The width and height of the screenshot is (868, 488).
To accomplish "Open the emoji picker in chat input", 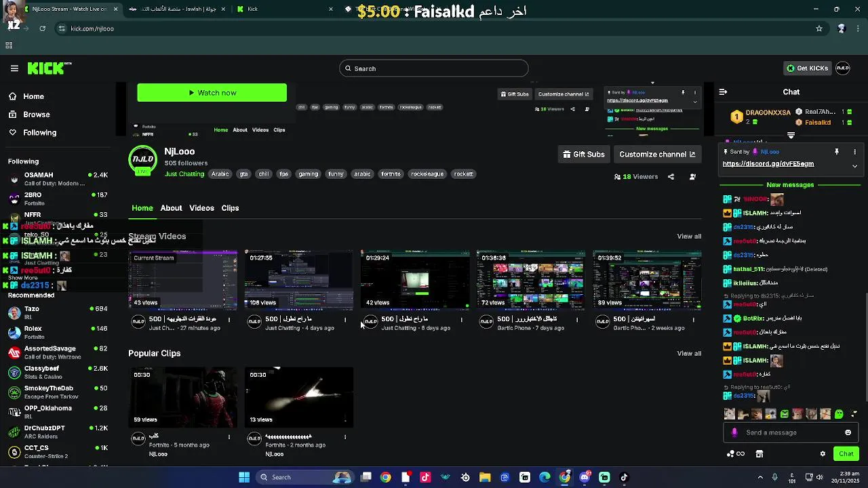I will point(848,432).
